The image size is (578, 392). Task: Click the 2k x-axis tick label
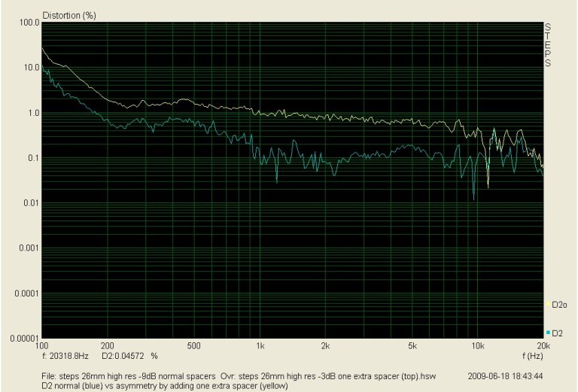(325, 346)
